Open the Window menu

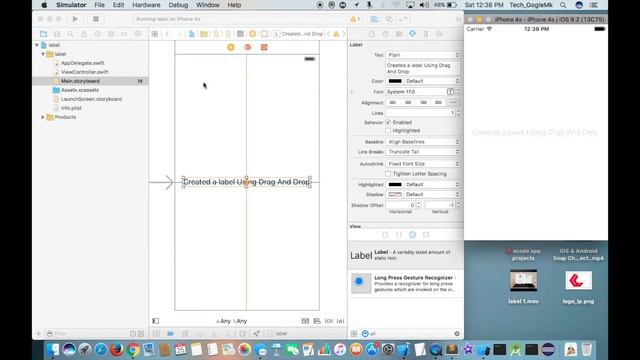207,5
